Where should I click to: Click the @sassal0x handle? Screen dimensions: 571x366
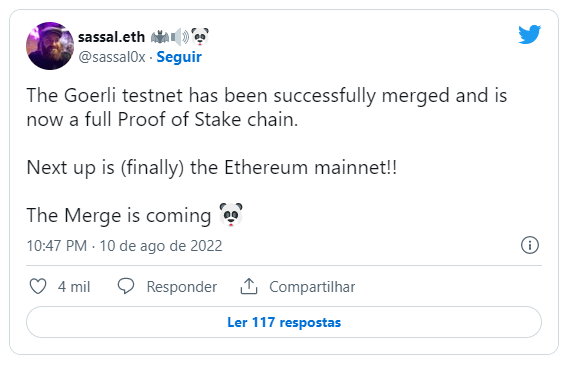click(112, 57)
